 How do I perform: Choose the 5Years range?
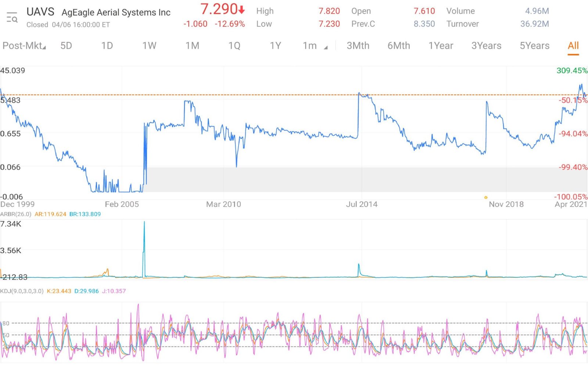pos(534,46)
